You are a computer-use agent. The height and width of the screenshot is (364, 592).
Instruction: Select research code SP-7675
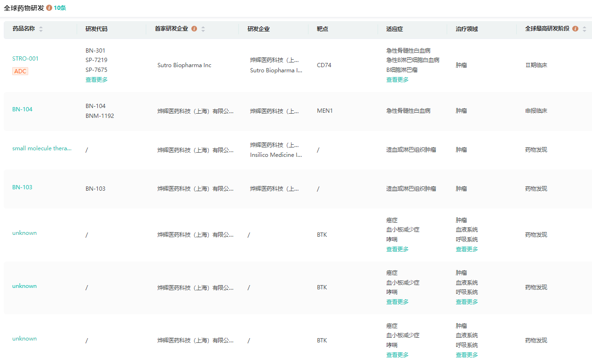tap(96, 70)
